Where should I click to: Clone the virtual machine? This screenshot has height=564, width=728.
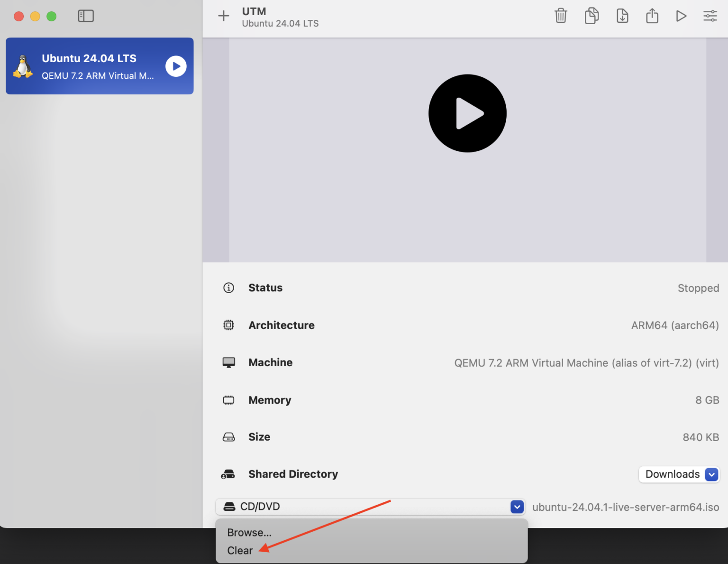pos(591,16)
